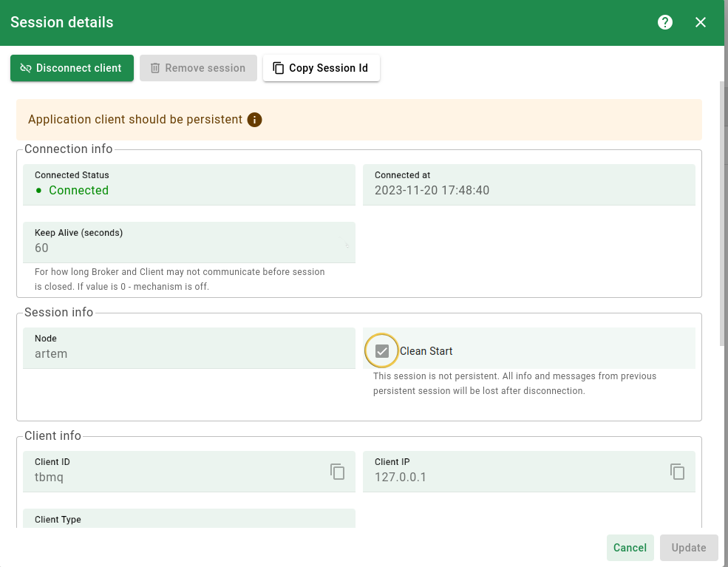Click the dialog's vertical scrollbar

(x=724, y=214)
